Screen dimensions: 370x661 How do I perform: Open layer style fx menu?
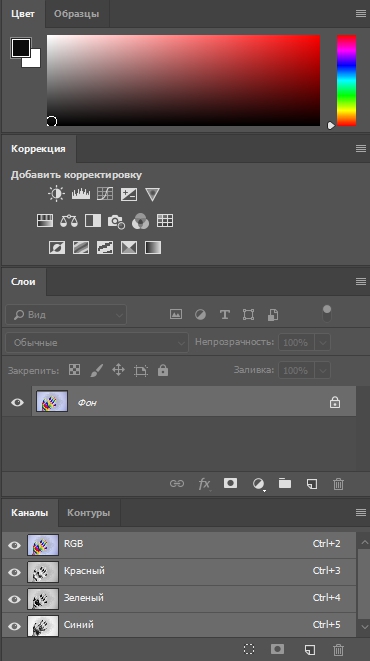tap(204, 484)
